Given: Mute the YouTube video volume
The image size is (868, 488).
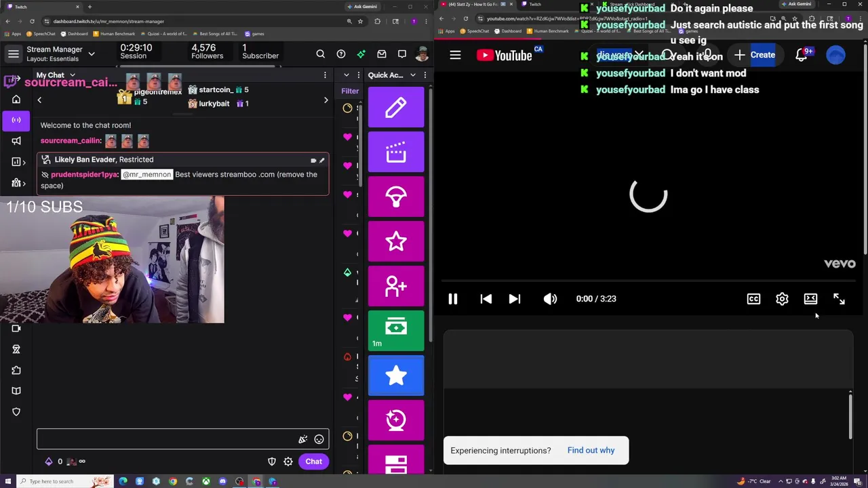Looking at the screenshot, I should pyautogui.click(x=550, y=299).
